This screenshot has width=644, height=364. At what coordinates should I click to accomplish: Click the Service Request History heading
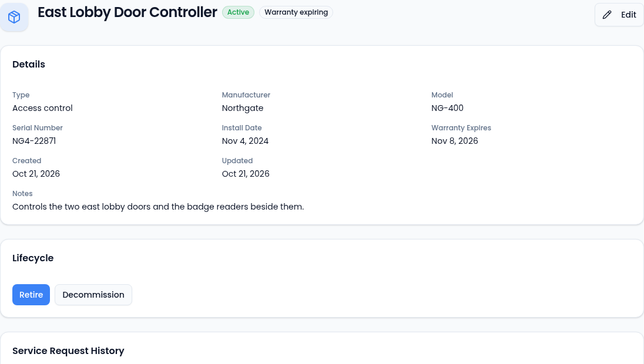point(68,351)
